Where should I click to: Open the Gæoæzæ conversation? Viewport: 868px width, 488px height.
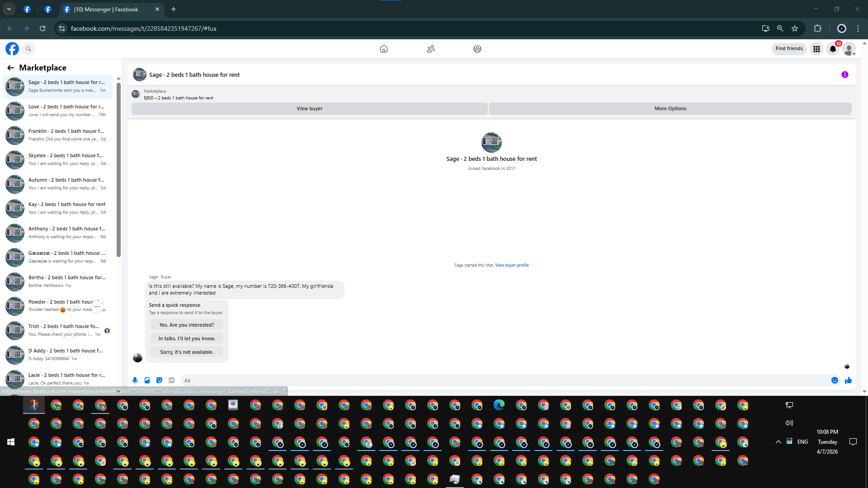(x=57, y=257)
